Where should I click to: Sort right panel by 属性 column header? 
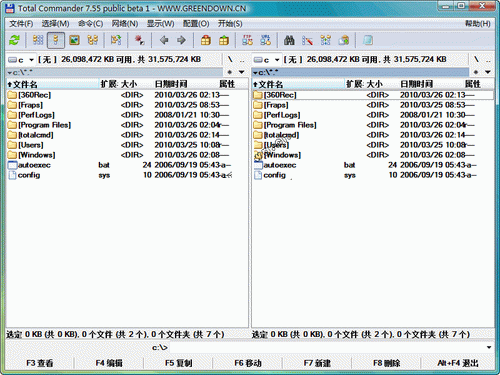click(478, 84)
